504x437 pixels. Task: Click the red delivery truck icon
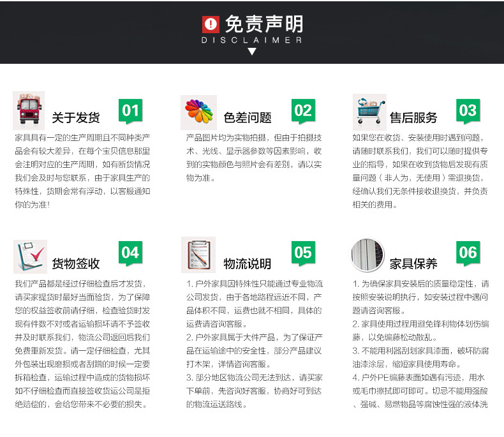(29, 110)
